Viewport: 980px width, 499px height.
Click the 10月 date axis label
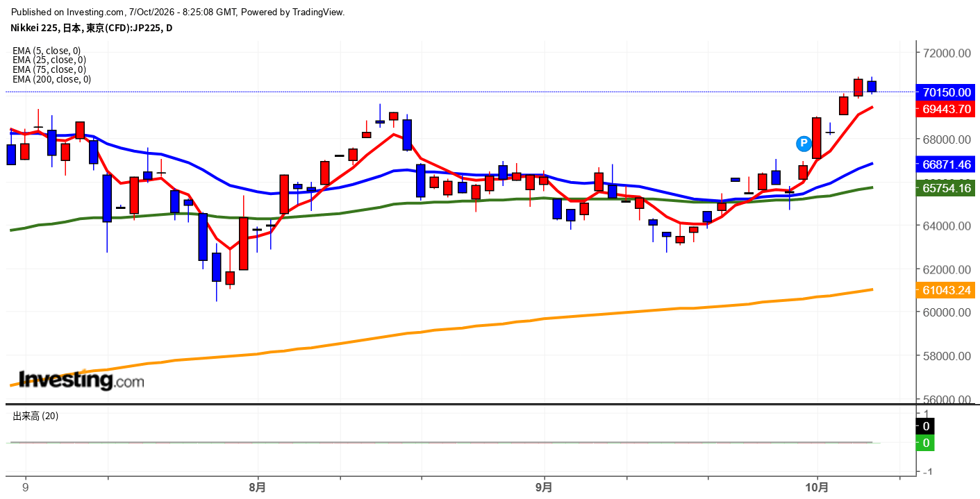point(817,487)
